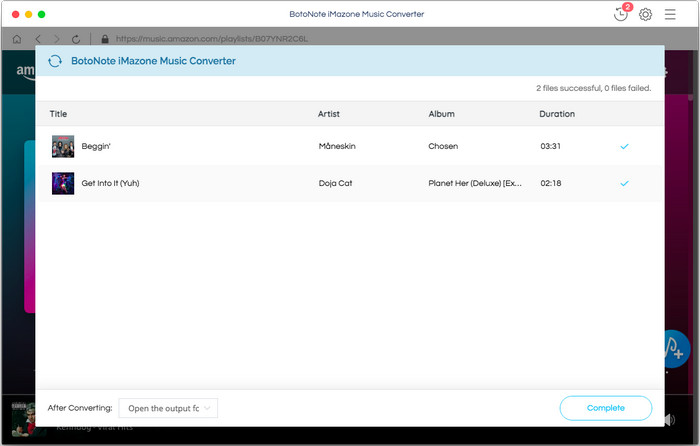Click the Duration column header
The image size is (700, 446).
click(557, 114)
